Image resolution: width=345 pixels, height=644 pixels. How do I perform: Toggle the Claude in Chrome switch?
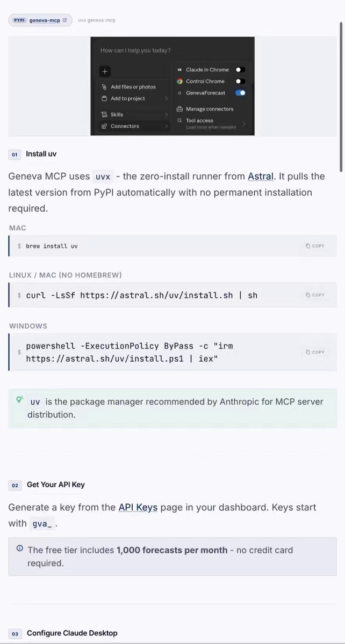pyautogui.click(x=241, y=70)
